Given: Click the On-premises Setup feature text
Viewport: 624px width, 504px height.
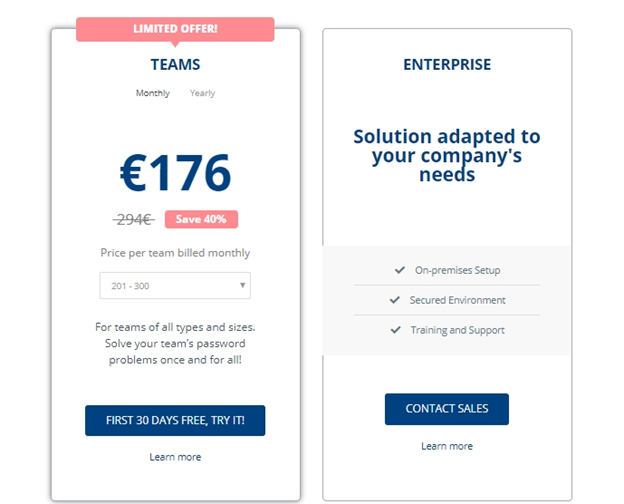Looking at the screenshot, I should coord(458,270).
